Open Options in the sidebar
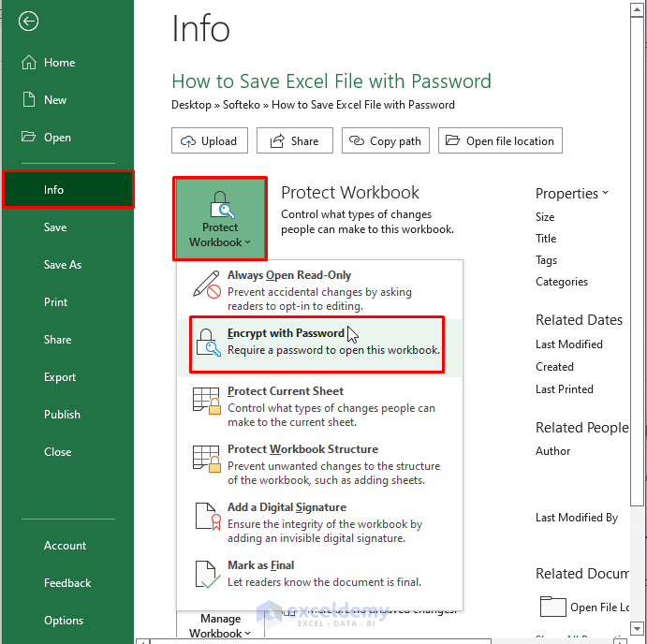This screenshot has width=647, height=644. click(x=67, y=620)
